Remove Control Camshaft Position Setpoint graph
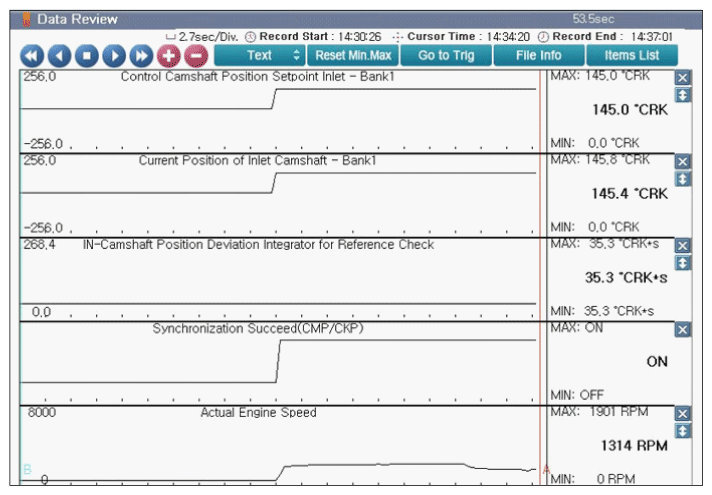 (683, 78)
